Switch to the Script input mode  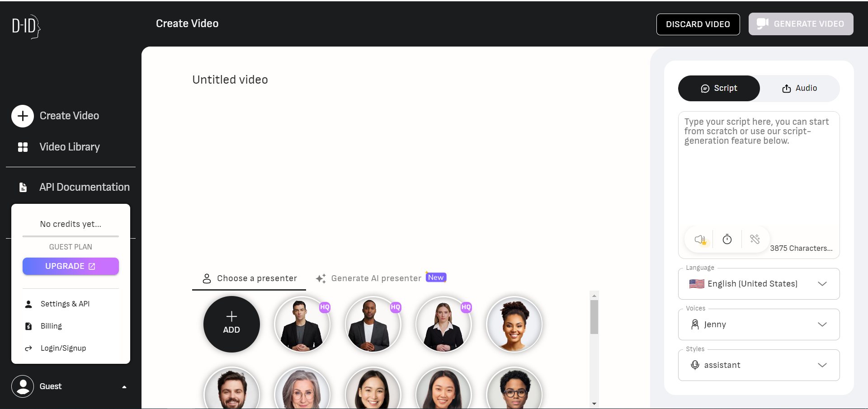[x=719, y=88]
